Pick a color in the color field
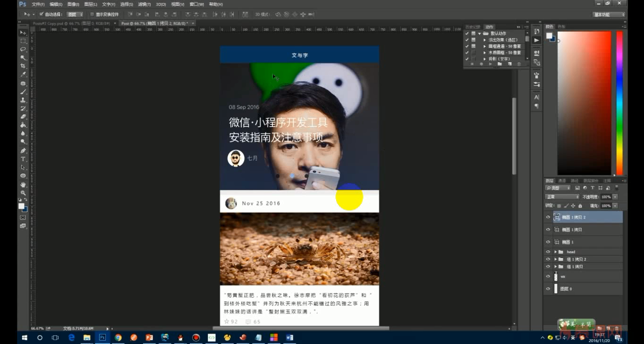This screenshot has height=344, width=644. (584, 103)
